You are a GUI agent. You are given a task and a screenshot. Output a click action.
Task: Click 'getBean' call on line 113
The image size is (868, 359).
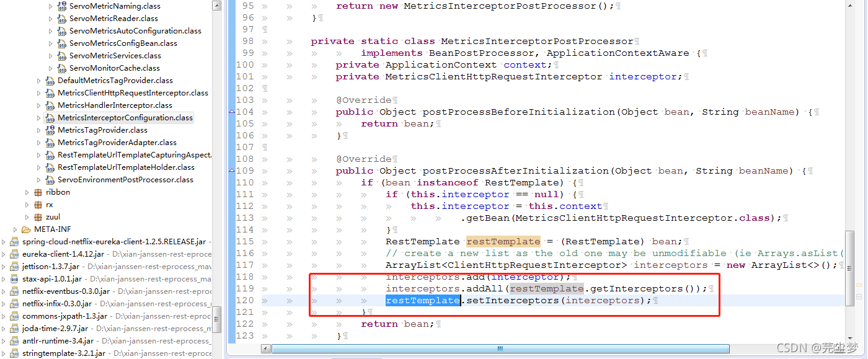(488, 218)
